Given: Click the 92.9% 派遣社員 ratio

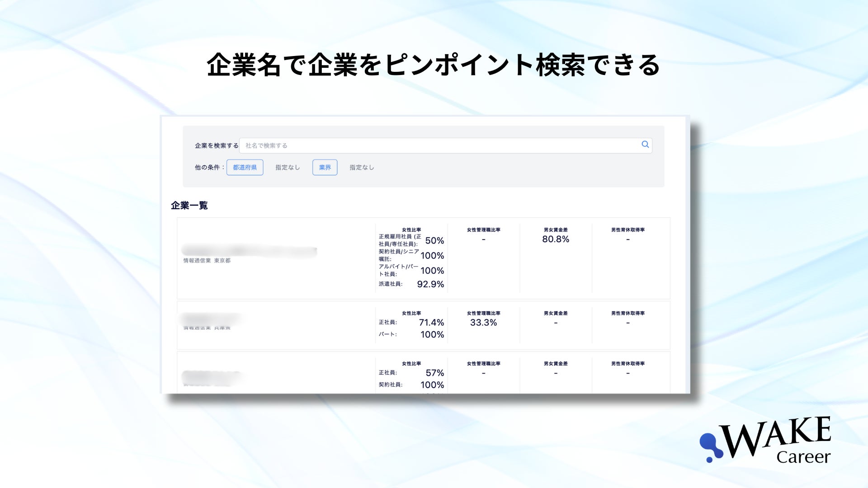Looking at the screenshot, I should (x=430, y=284).
